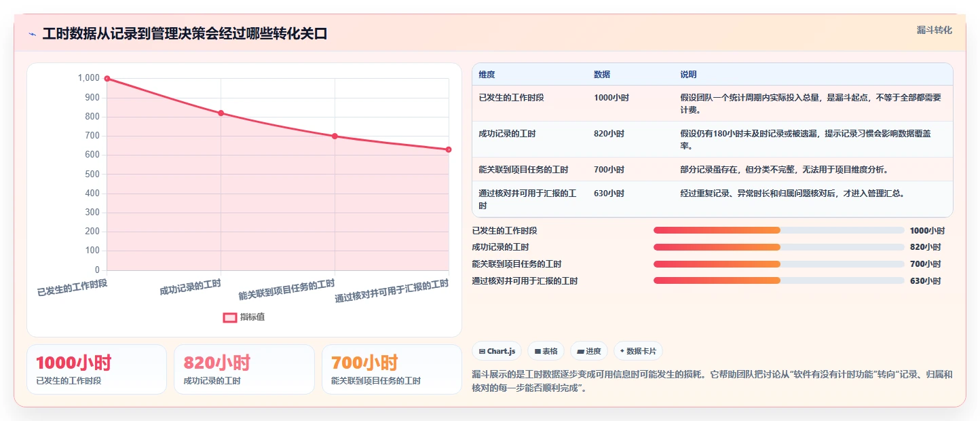
Task: Click the 漏斗转化 tag label
Action: pyautogui.click(x=935, y=30)
